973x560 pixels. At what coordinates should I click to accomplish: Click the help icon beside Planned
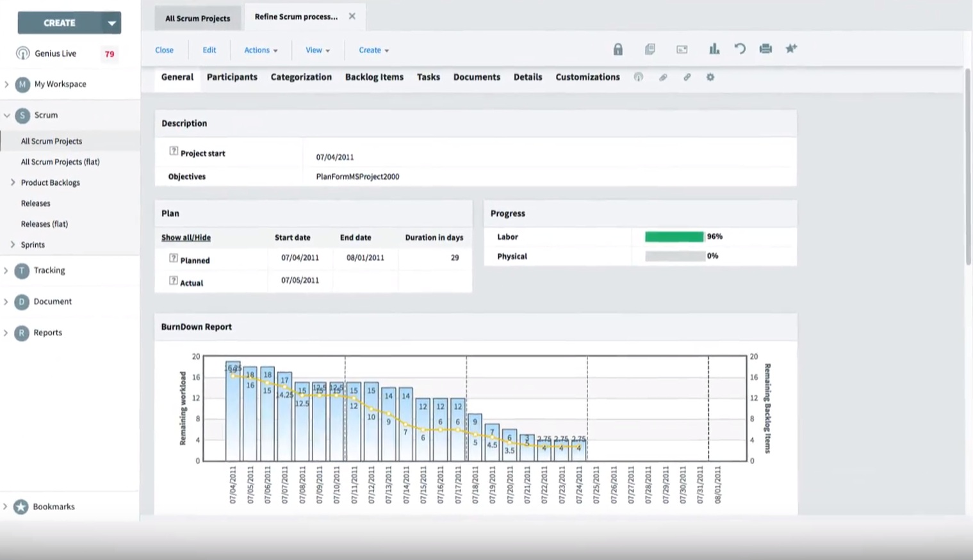[x=174, y=258]
